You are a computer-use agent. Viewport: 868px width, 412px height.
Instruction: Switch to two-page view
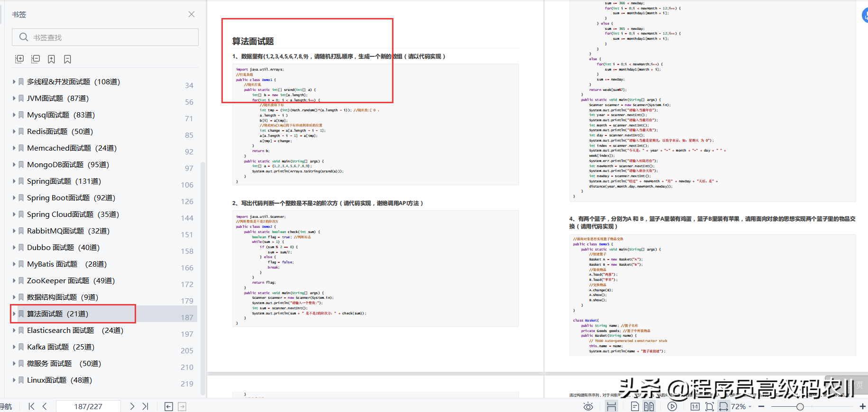coord(649,406)
